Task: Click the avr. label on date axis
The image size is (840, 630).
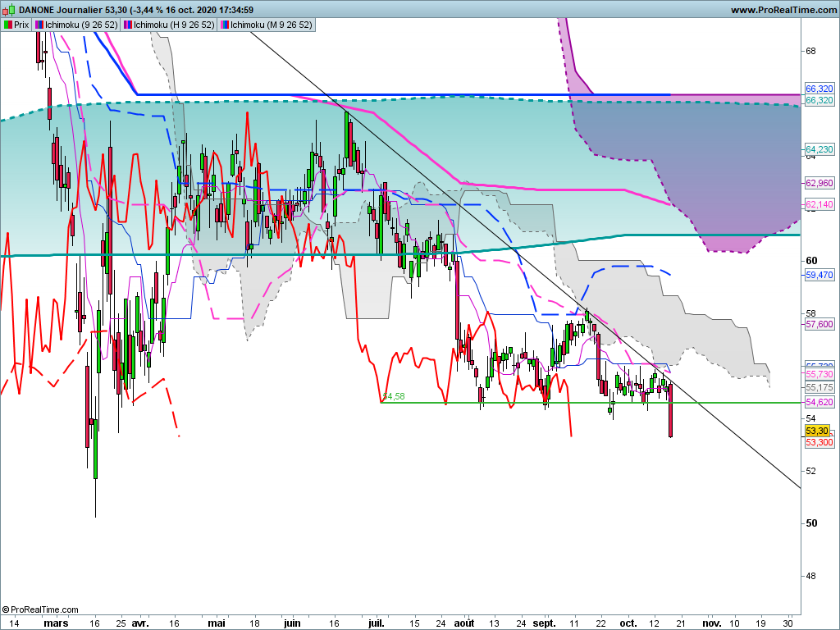Action: point(139,623)
